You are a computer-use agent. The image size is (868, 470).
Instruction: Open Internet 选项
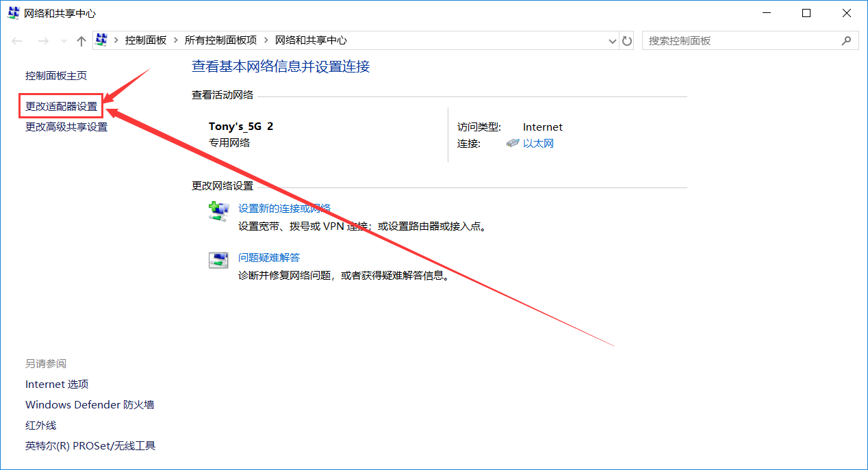click(x=57, y=384)
